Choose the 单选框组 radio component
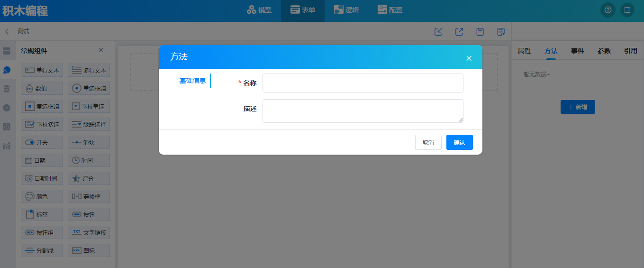 coord(89,88)
